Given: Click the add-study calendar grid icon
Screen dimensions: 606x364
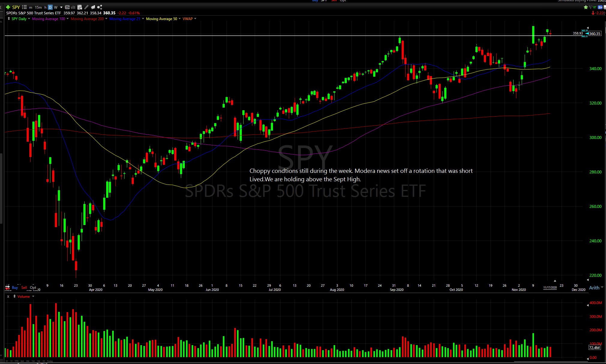Looking at the screenshot, I should 79,7.
